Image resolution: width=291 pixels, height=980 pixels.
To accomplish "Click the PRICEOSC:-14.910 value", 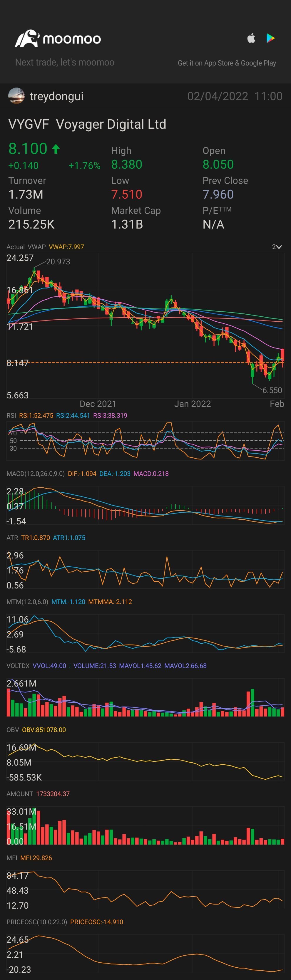I will (97, 922).
